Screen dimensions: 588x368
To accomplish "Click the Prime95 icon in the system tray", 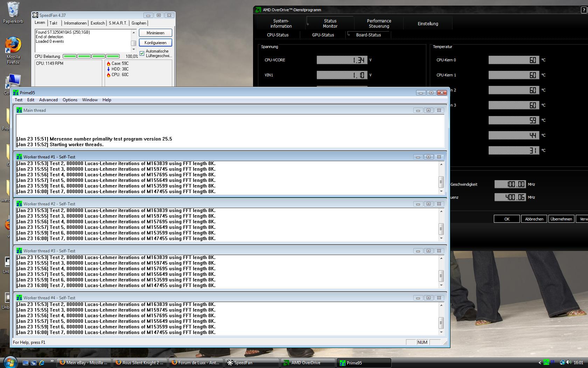I will (546, 363).
